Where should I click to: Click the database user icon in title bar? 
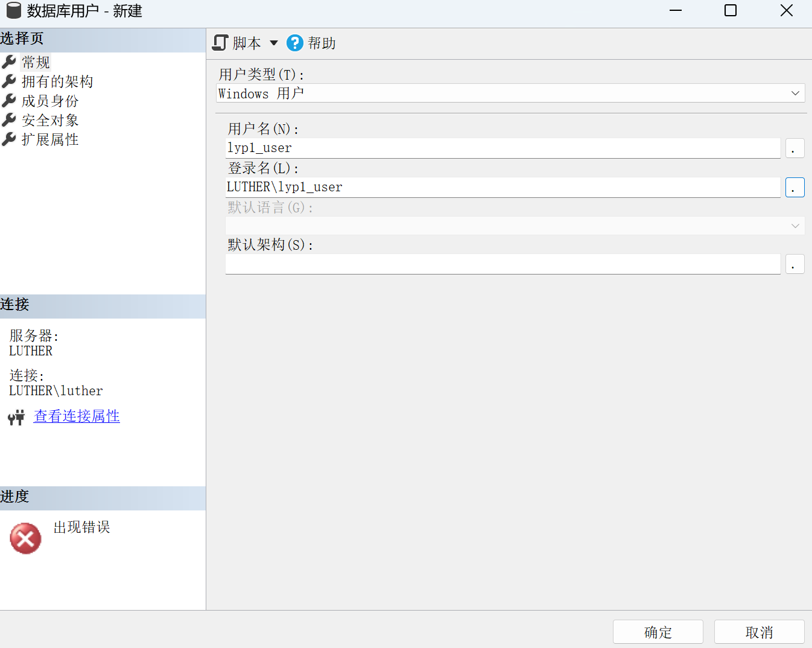coord(13,10)
